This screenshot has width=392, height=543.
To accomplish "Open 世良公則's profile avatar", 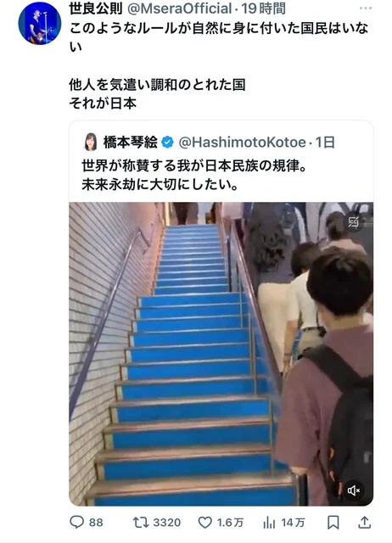I will coord(40,23).
